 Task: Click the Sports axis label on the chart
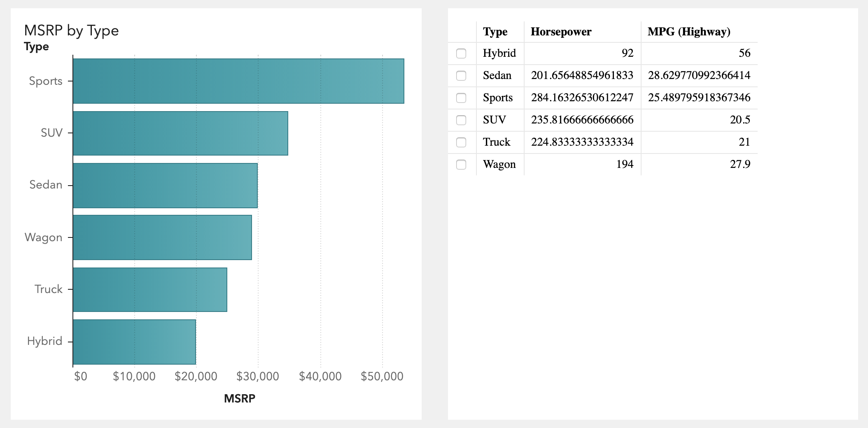pyautogui.click(x=46, y=81)
